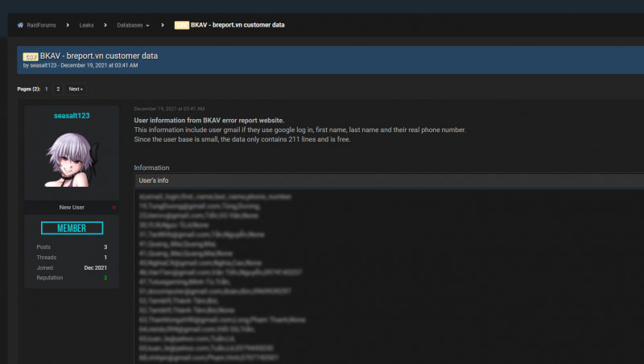
Task: Click the breadcrumb arrow after RaidForums
Action: [68, 25]
